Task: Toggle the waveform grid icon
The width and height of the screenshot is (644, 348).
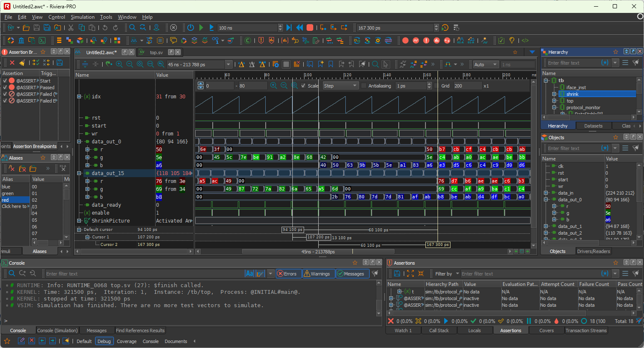Action: (286, 64)
